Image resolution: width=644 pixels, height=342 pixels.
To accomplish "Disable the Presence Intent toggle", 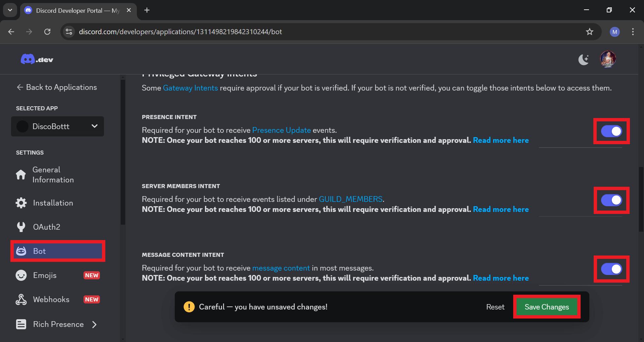I will 611,131.
